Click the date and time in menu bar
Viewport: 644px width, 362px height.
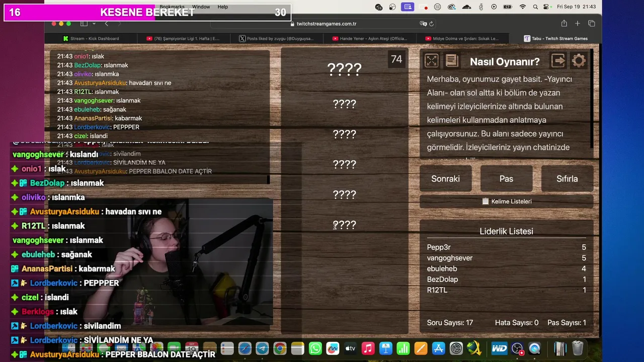point(577,7)
